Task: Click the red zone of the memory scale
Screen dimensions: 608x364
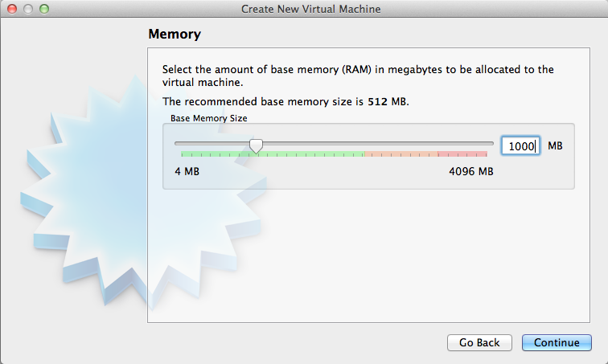Action: point(462,154)
